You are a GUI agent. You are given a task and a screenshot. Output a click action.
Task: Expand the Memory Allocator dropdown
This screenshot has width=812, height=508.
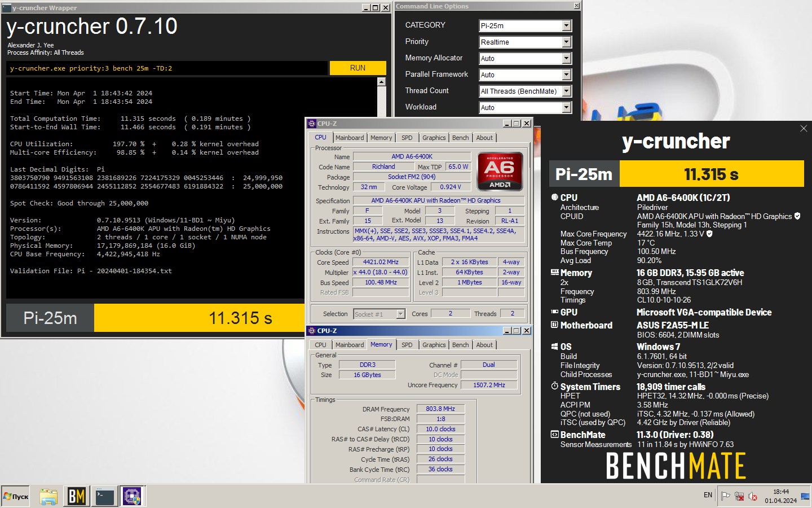pyautogui.click(x=567, y=58)
